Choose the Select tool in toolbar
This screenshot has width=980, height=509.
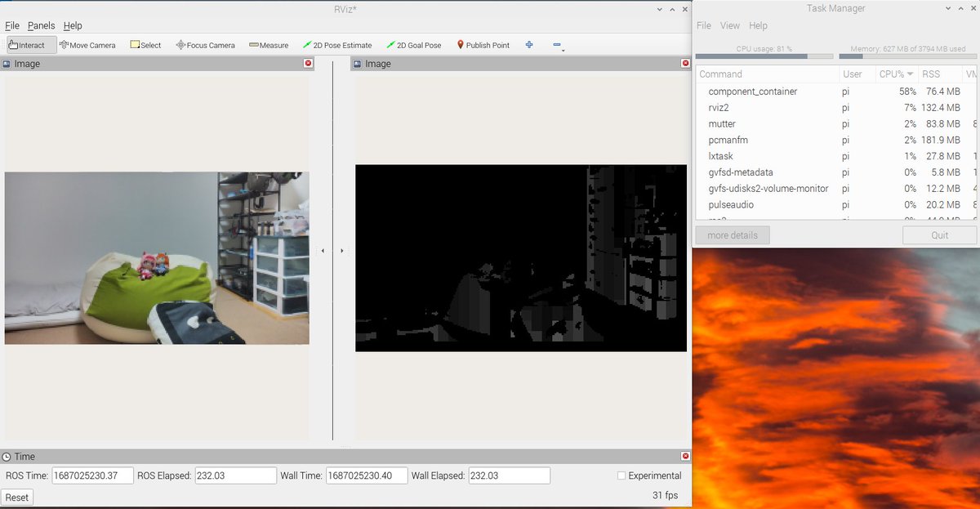[x=146, y=45]
